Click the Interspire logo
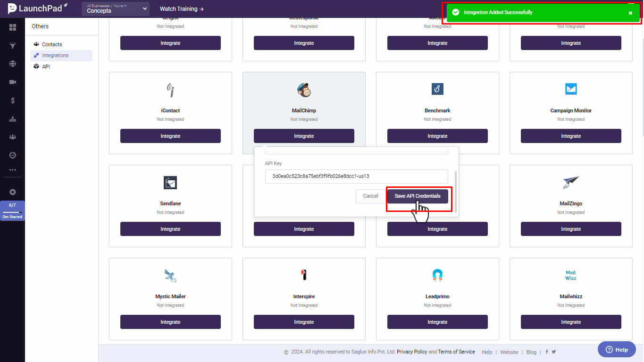This screenshot has width=644, height=362. 304,275
